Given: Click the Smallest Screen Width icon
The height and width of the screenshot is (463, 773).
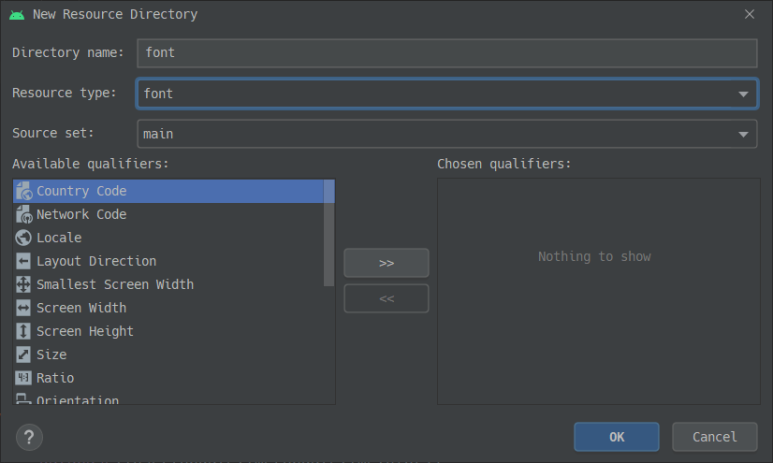Looking at the screenshot, I should click(x=24, y=284).
